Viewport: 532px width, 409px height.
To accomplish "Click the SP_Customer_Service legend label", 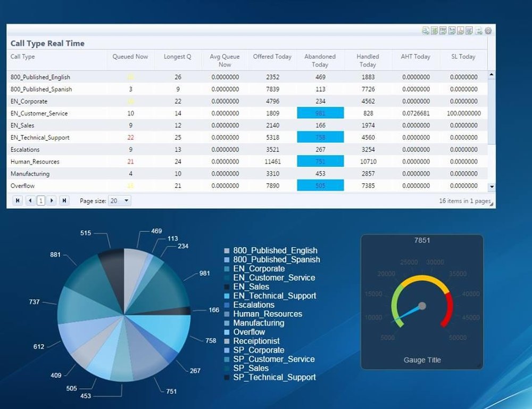I will pyautogui.click(x=274, y=359).
